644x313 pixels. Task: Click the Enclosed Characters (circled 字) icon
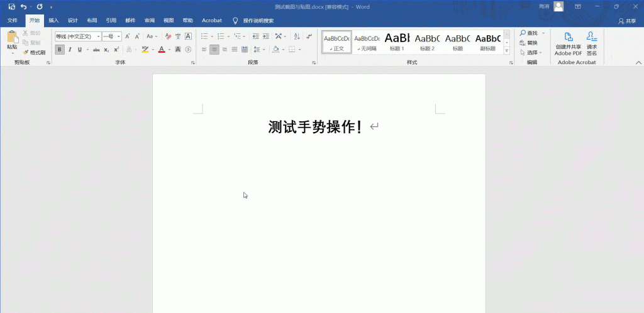[188, 50]
